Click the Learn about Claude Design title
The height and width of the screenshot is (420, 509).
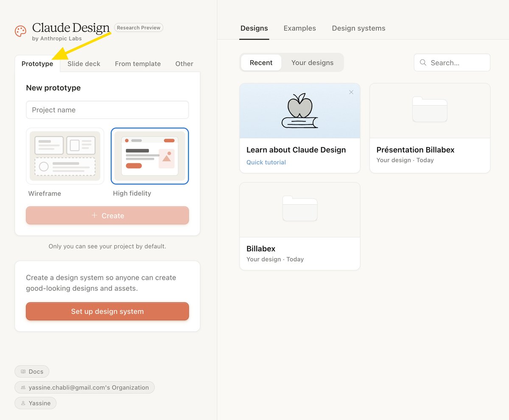pos(296,150)
